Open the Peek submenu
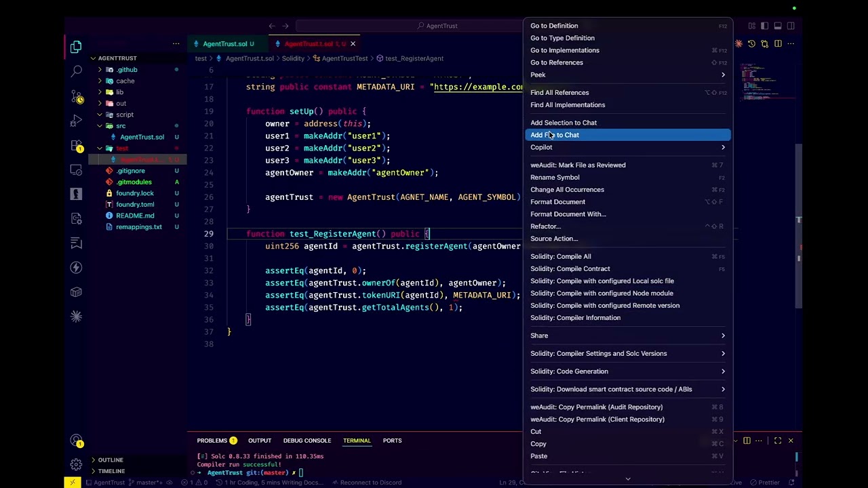Image resolution: width=868 pixels, height=488 pixels. coord(628,75)
